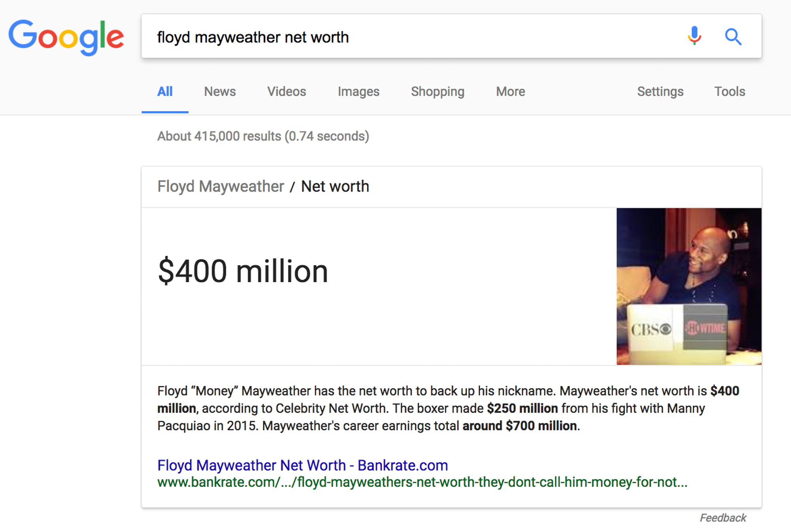Open the Settings dropdown

(660, 92)
